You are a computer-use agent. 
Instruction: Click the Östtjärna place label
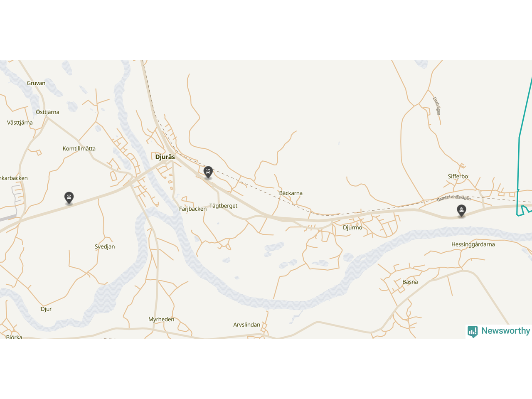(x=47, y=112)
